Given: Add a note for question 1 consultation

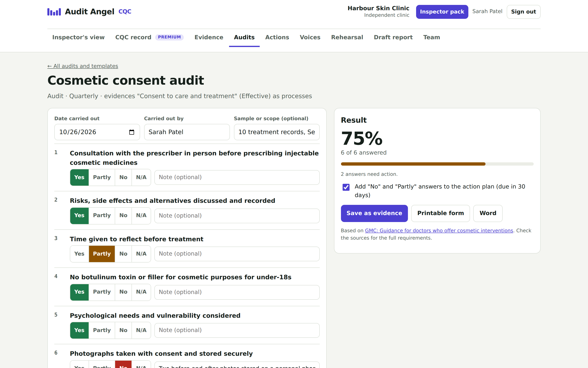Looking at the screenshot, I should pos(237,177).
